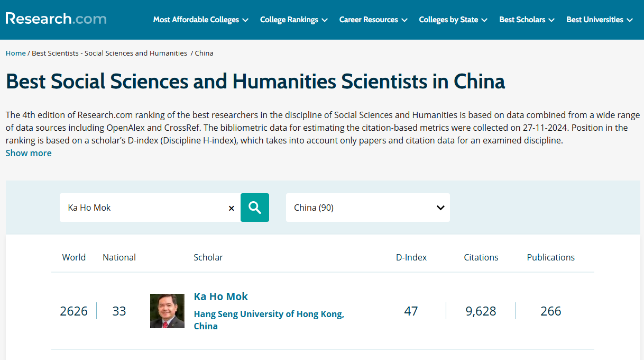
Task: Clear the search field with the X icon
Action: point(231,208)
